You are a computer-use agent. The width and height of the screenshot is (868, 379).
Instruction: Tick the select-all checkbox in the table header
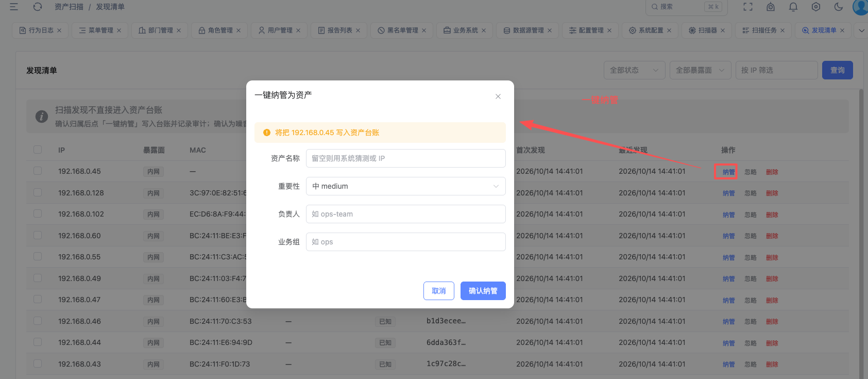click(38, 150)
